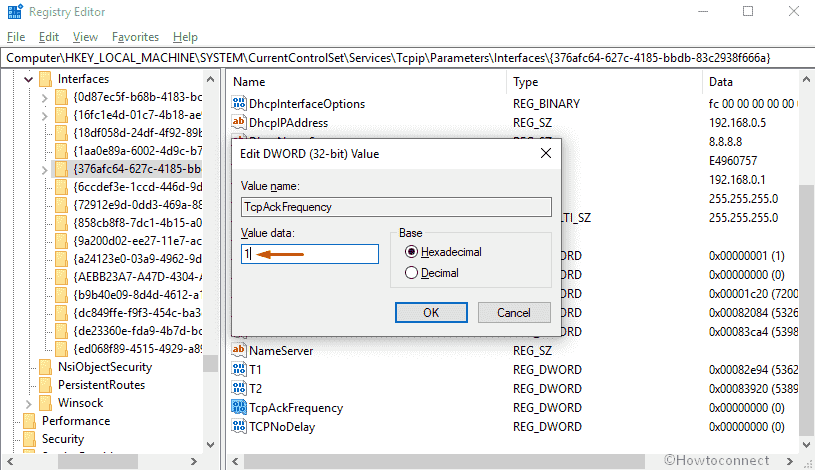Image resolution: width=815 pixels, height=470 pixels.
Task: Click the tree pane scroll right arrow
Action: pos(193,461)
